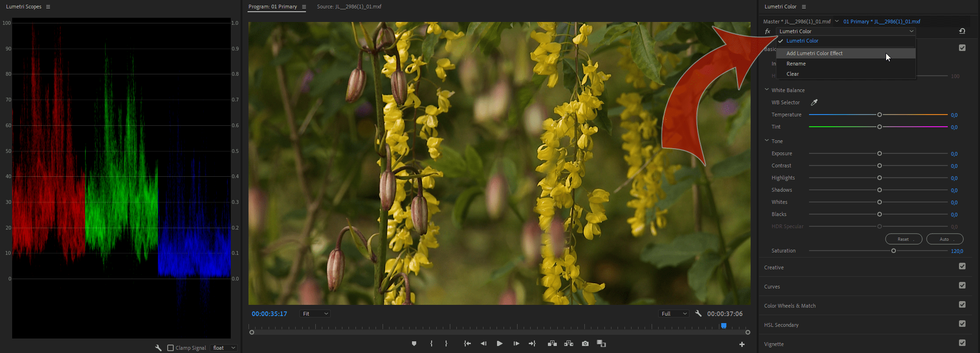The image size is (980, 353).
Task: Pick the WB Selector eyedropper
Action: [x=814, y=102]
